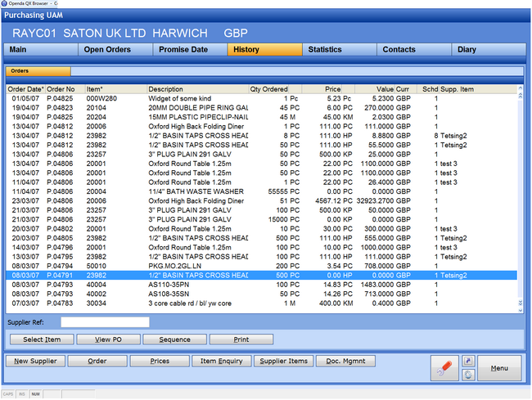Select the '15MM PLASTIC PIPECLIP-NAIL' row

tap(262, 117)
